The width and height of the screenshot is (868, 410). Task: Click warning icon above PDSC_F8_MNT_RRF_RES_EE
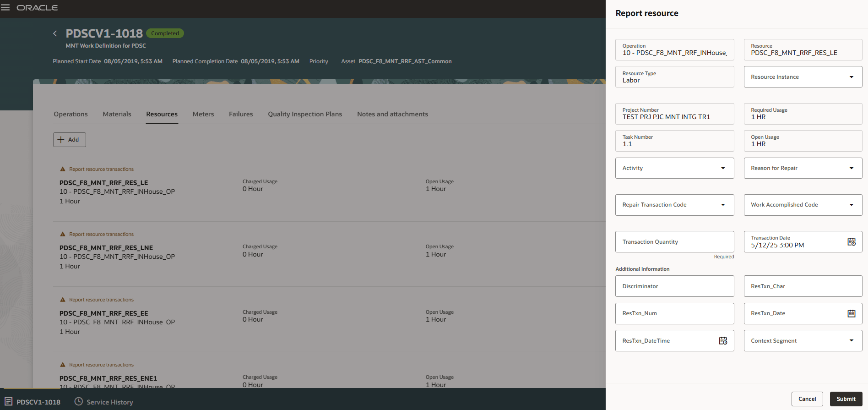[x=63, y=300]
